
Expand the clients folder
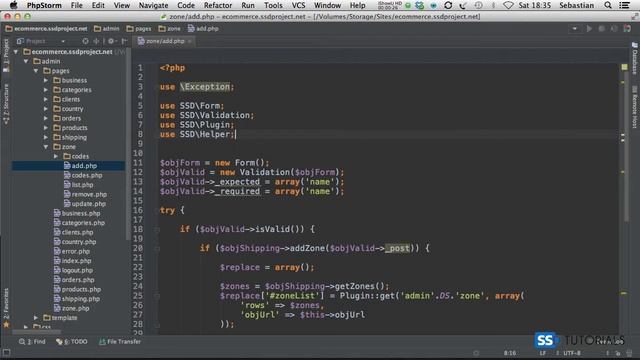click(46, 99)
